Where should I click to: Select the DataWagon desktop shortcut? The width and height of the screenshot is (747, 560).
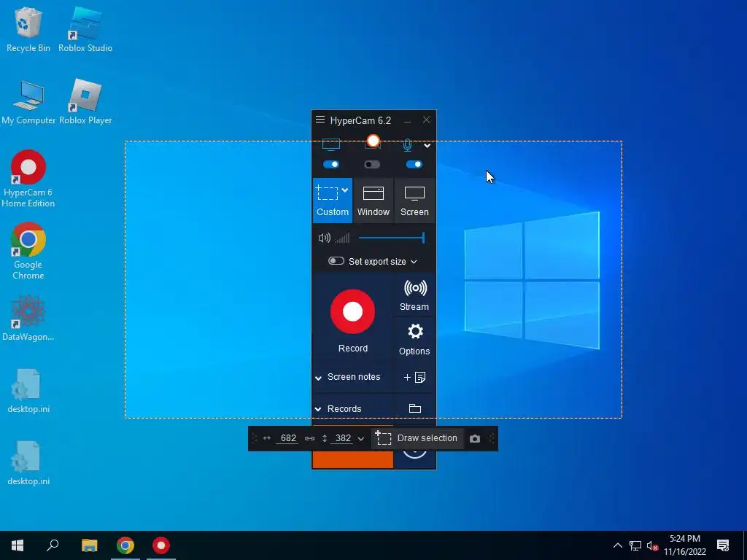point(28,318)
